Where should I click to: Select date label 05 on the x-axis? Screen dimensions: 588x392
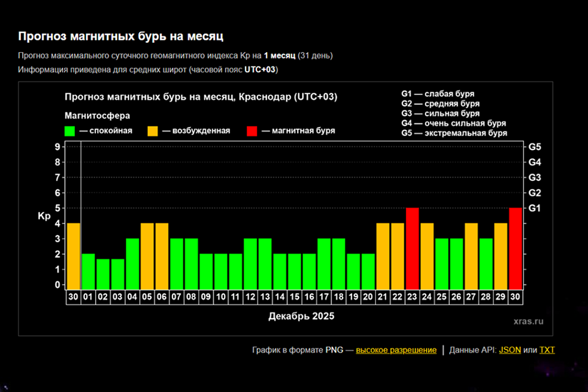point(147,297)
